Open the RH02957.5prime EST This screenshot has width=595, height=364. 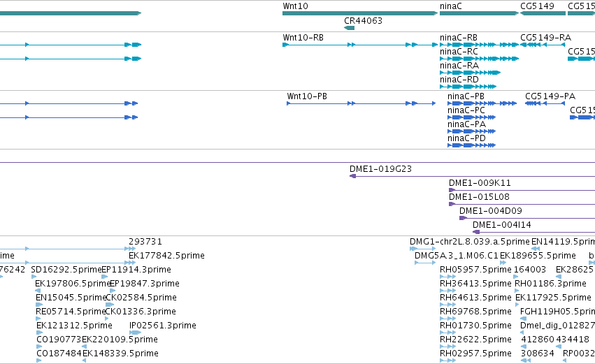475,354
